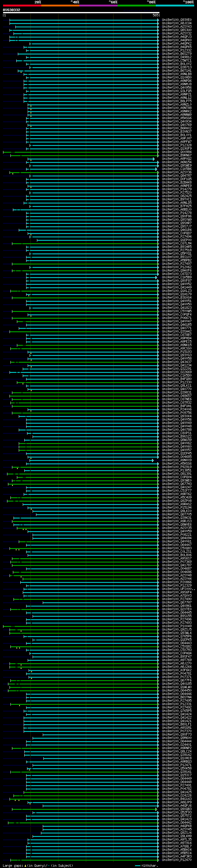Select the alignment label UniRef100_B6T1H1

177,71
